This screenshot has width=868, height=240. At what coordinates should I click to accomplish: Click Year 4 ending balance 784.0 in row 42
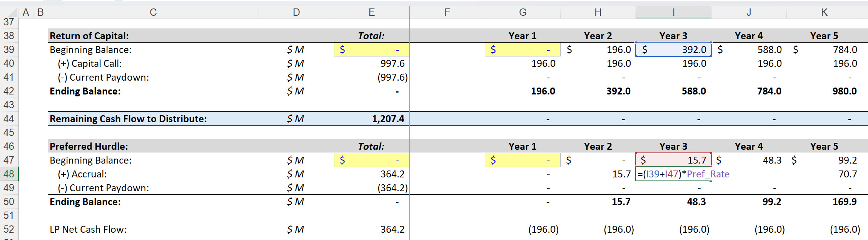(x=769, y=91)
